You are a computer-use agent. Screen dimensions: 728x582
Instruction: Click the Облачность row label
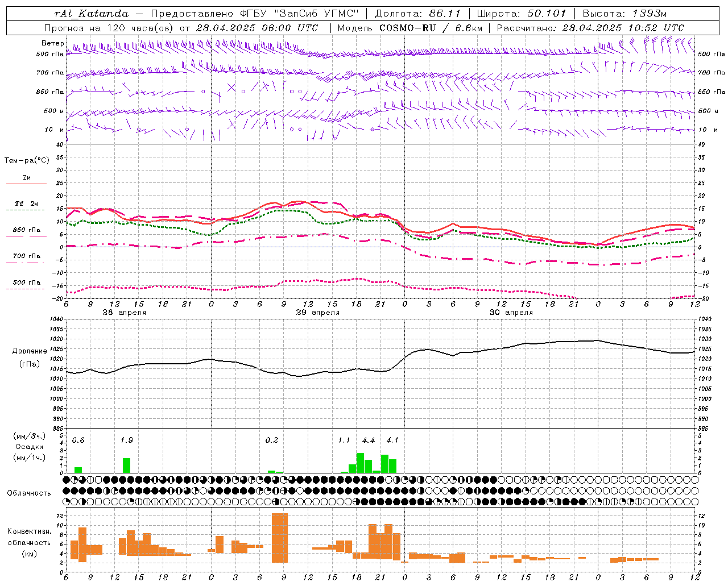[29, 493]
